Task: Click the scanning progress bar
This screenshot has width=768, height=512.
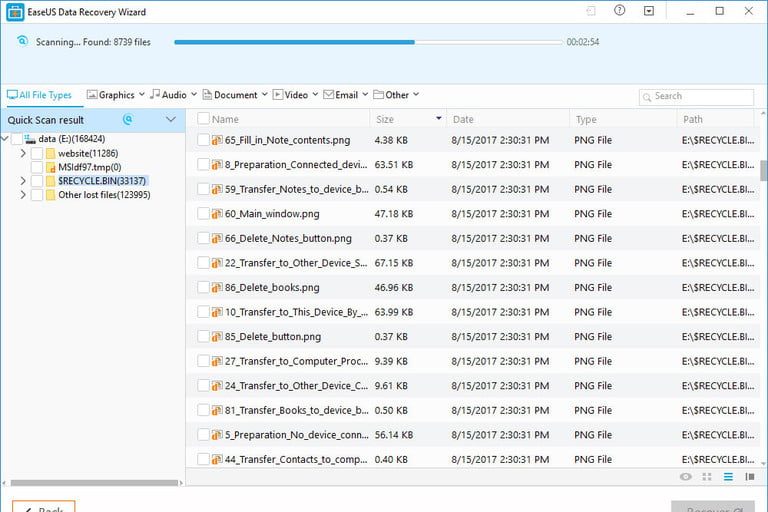Action: [x=368, y=42]
